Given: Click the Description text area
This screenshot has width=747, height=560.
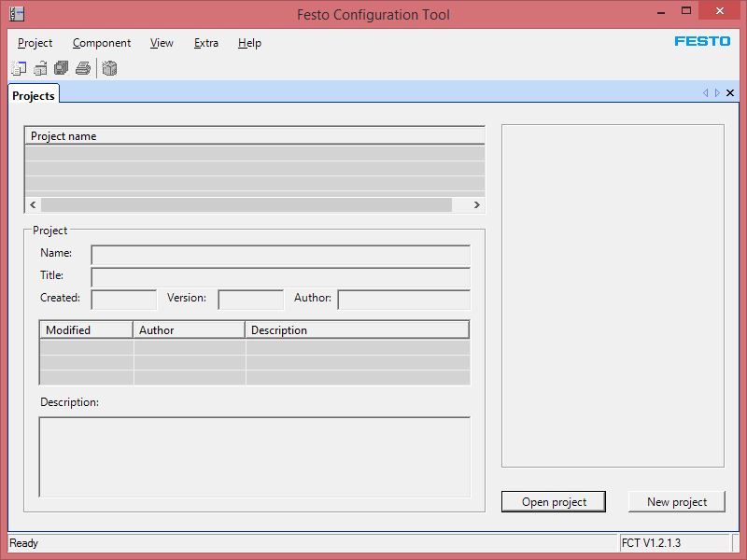Looking at the screenshot, I should coord(254,457).
